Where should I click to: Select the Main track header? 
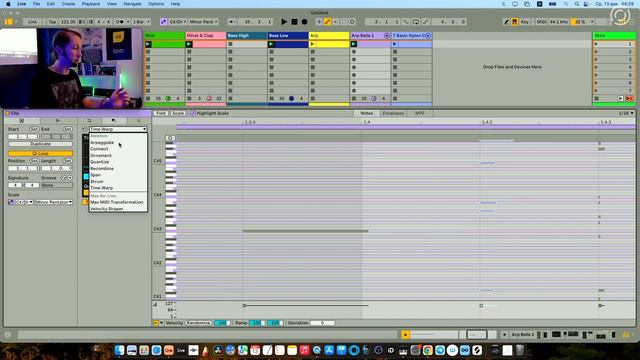coord(614,36)
